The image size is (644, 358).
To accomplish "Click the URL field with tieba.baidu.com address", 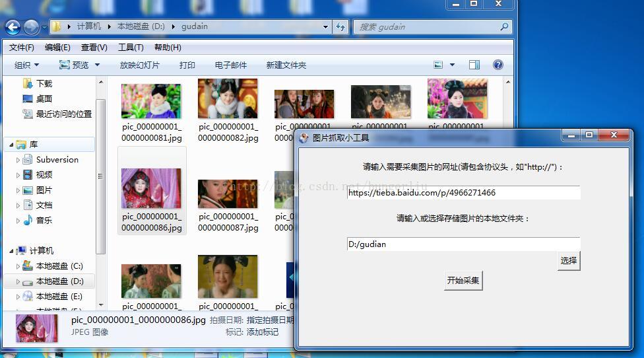I will [463, 192].
